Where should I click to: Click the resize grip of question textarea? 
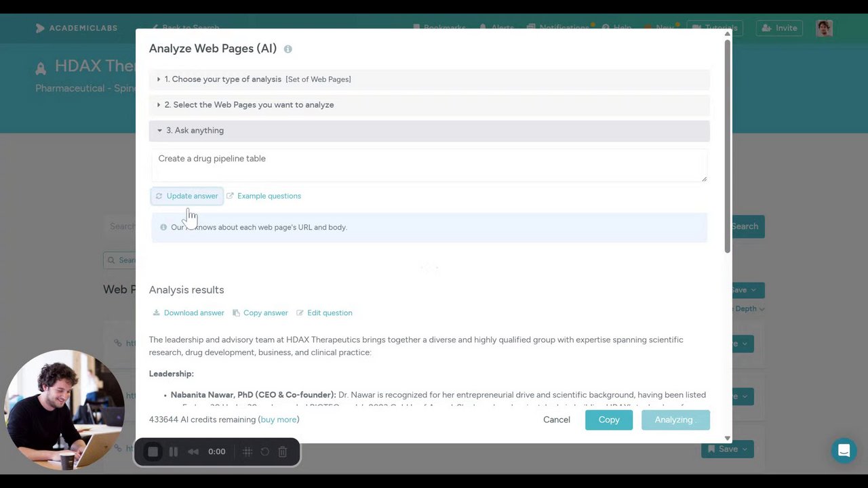[704, 179]
